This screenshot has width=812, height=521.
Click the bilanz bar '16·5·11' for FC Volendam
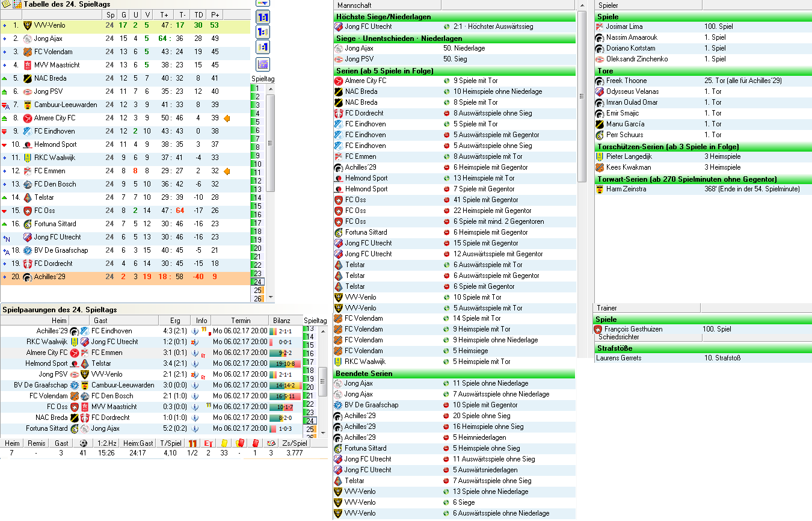click(286, 396)
